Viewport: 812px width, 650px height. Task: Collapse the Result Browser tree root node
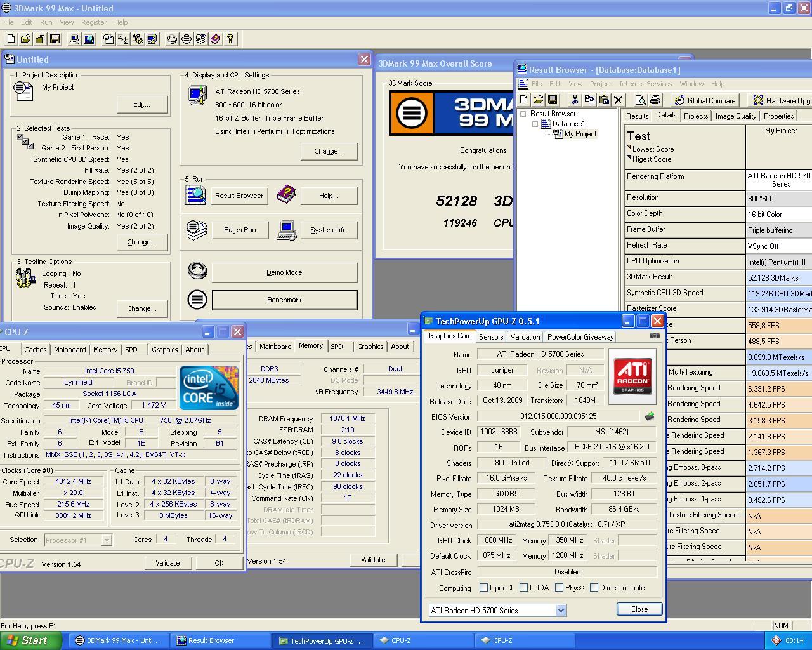(523, 114)
